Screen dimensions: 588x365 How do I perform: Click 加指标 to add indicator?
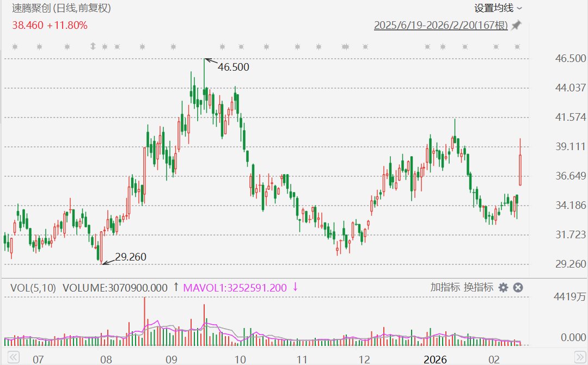[445, 287]
